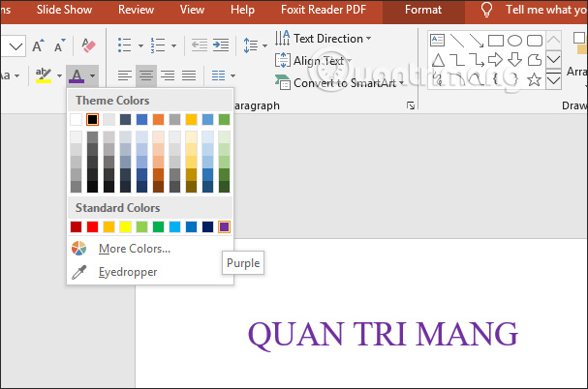Pick the rounded rectangle shape
The width and height of the screenshot is (588, 389).
[535, 40]
